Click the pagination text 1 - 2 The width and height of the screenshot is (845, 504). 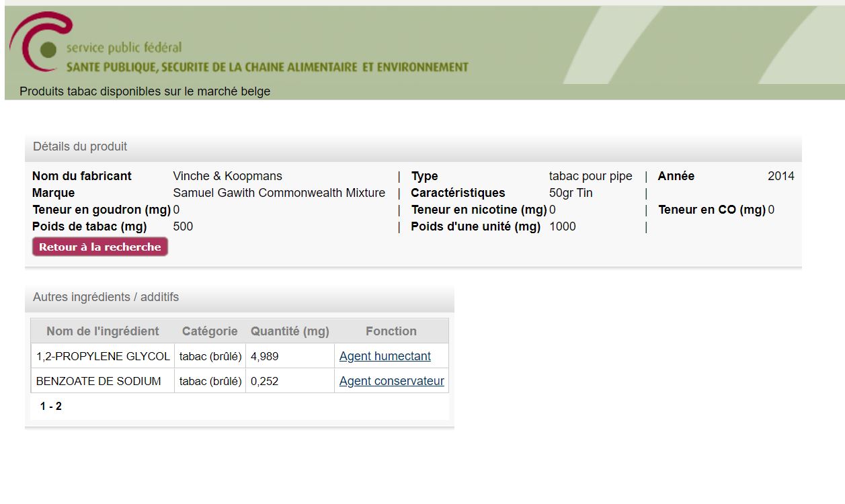pos(51,407)
